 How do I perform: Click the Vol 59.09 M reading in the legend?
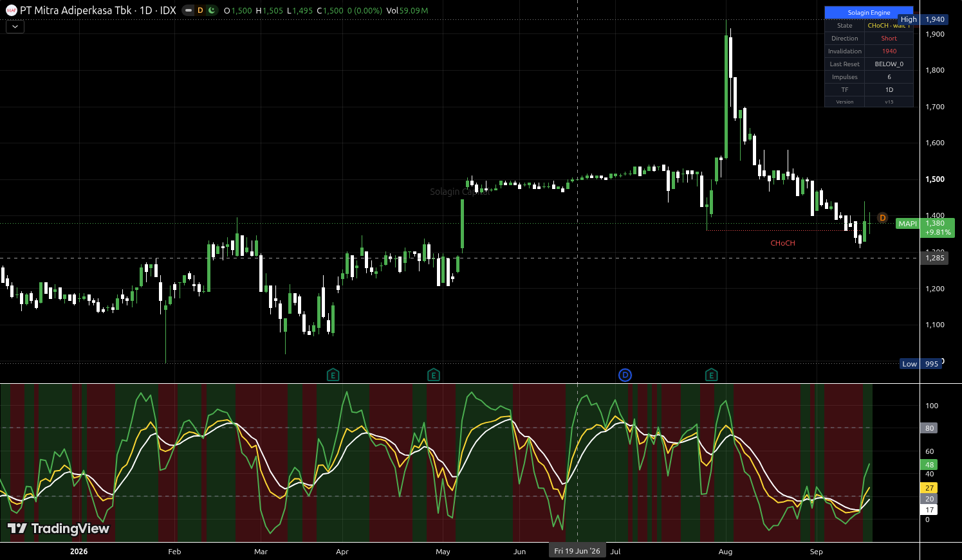tap(407, 10)
